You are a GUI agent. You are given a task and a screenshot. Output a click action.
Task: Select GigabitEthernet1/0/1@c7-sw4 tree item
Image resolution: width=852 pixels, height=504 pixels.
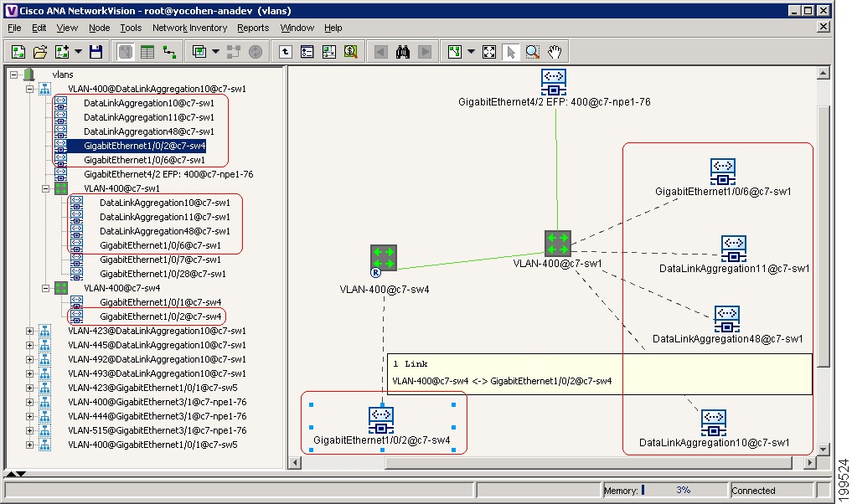160,302
